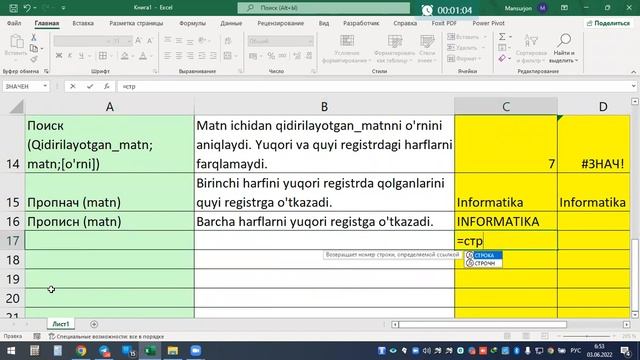Toggle underline Ч formatting
This screenshot has width=640, height=360.
pyautogui.click(x=81, y=56)
